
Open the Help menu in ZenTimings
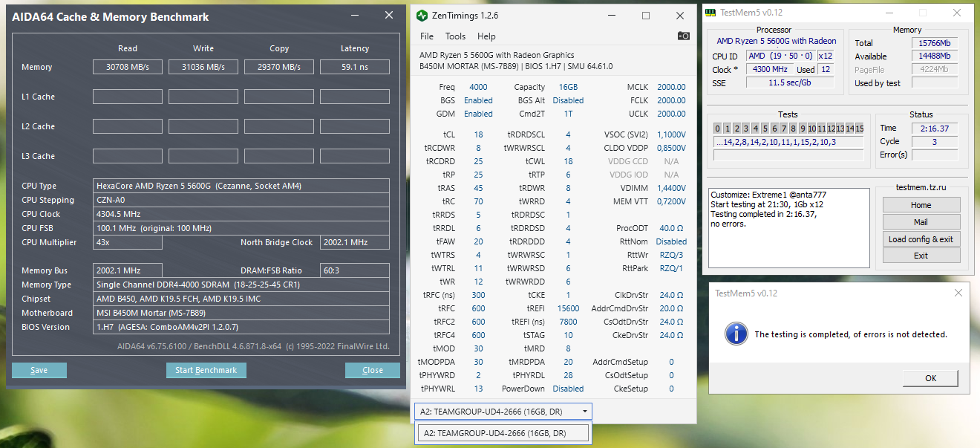tap(486, 36)
